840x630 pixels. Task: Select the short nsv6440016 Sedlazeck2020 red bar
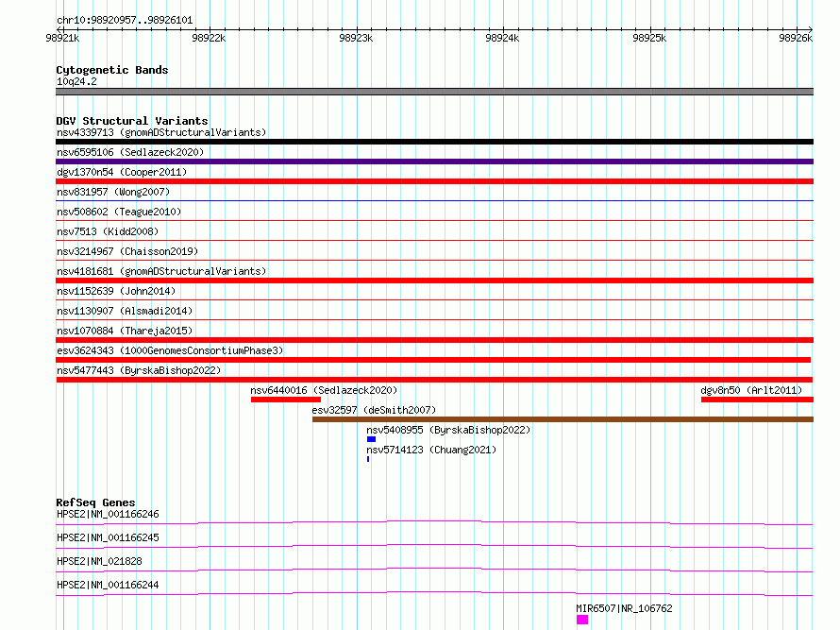pyautogui.click(x=286, y=400)
